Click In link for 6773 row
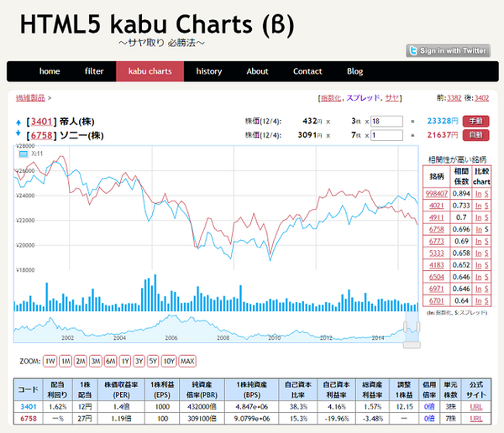The width and height of the screenshot is (504, 433). tap(479, 241)
